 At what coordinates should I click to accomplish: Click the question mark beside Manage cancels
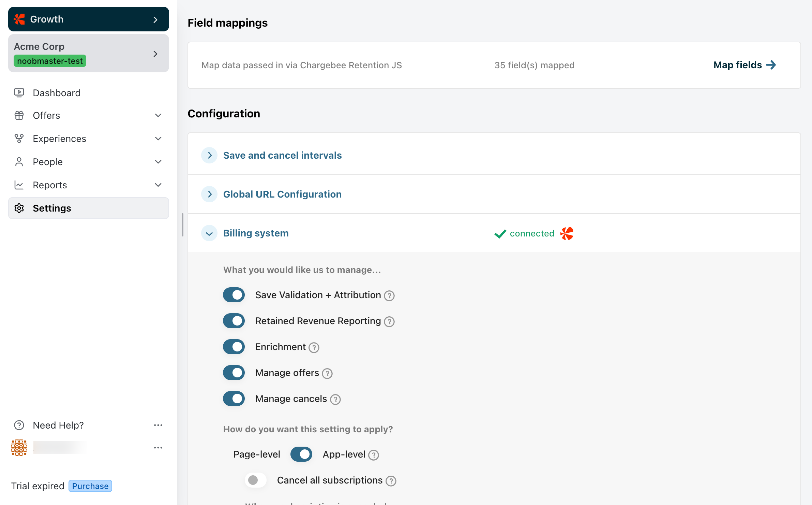[x=335, y=399]
